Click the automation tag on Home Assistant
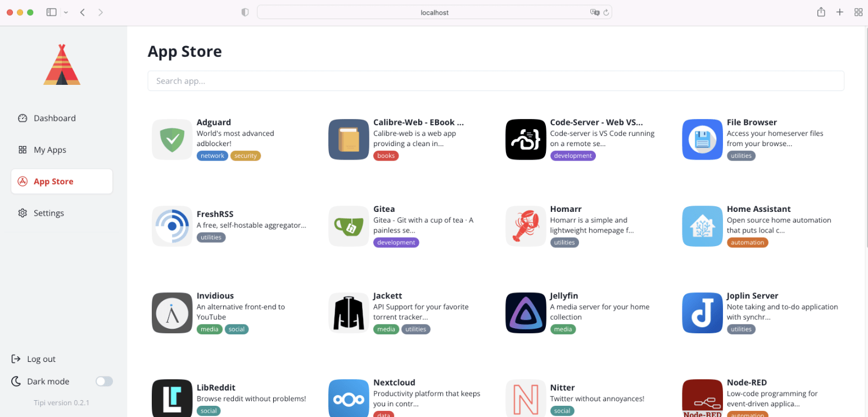Viewport: 868px width, 417px height. pyautogui.click(x=747, y=243)
